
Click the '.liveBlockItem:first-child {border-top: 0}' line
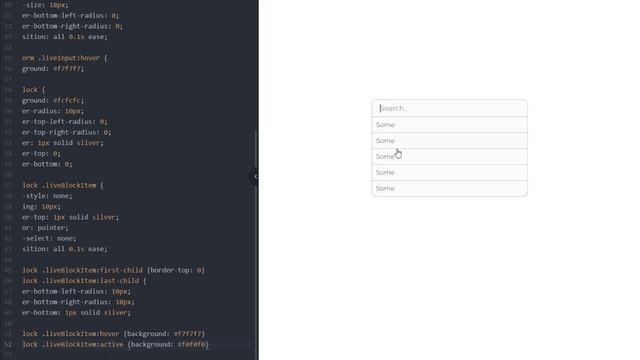(113, 270)
